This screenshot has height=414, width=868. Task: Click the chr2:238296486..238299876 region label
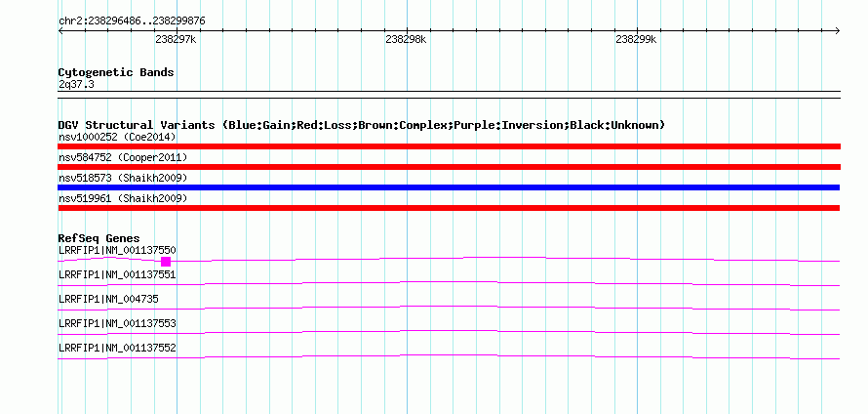point(132,21)
